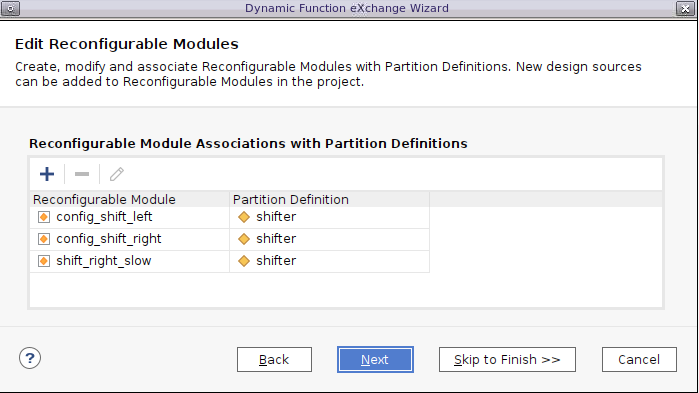Click shifter diamond icon in third row

(x=244, y=261)
